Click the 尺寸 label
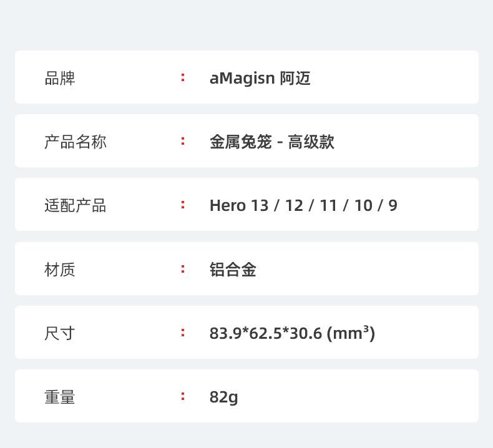The height and width of the screenshot is (448, 493). pos(60,333)
